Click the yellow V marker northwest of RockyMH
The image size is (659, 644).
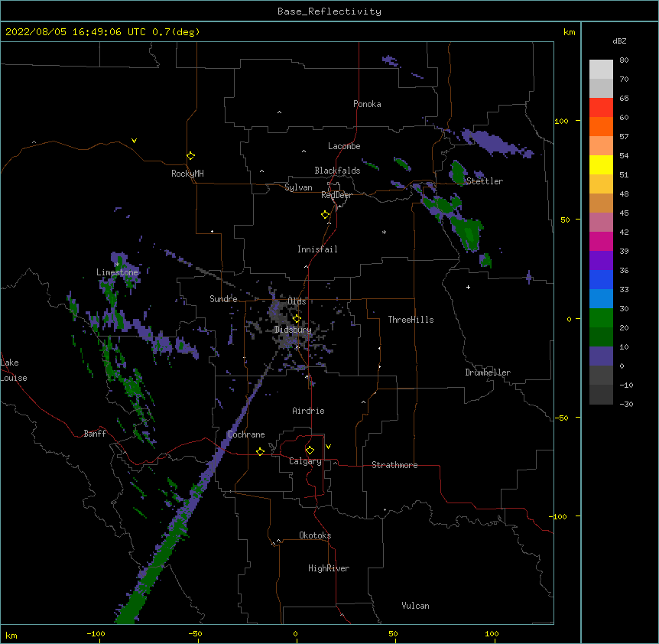[134, 141]
